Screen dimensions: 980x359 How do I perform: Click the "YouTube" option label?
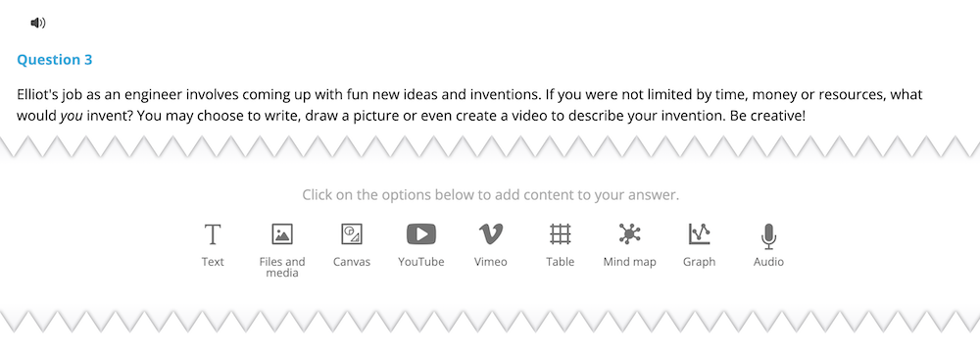(421, 262)
